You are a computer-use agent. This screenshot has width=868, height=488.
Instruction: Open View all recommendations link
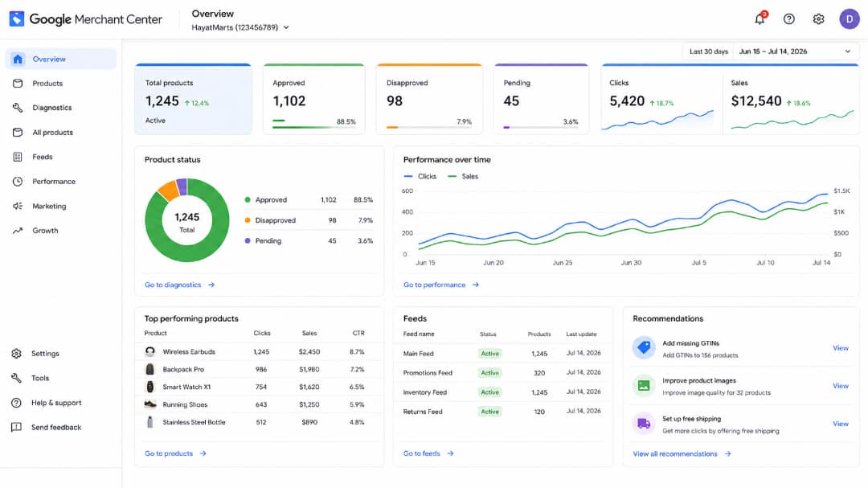[x=682, y=453]
